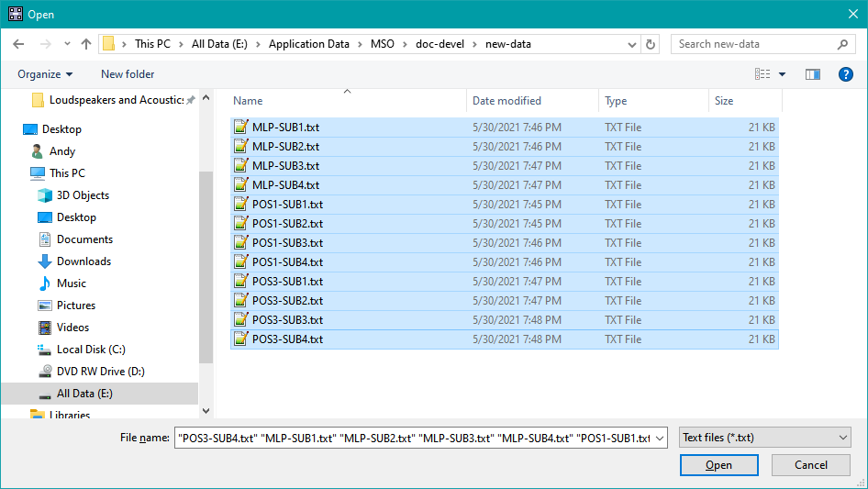Open the Help icon

coord(845,74)
